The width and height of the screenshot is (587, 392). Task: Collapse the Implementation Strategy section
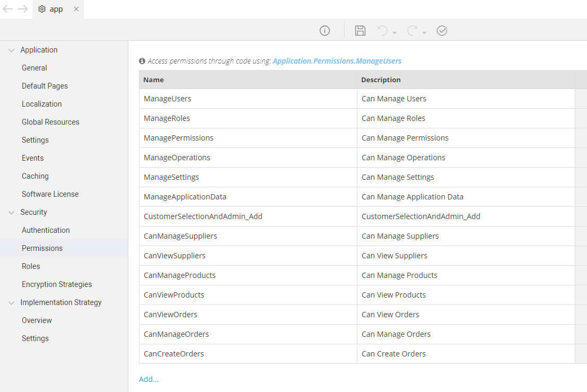click(x=12, y=303)
